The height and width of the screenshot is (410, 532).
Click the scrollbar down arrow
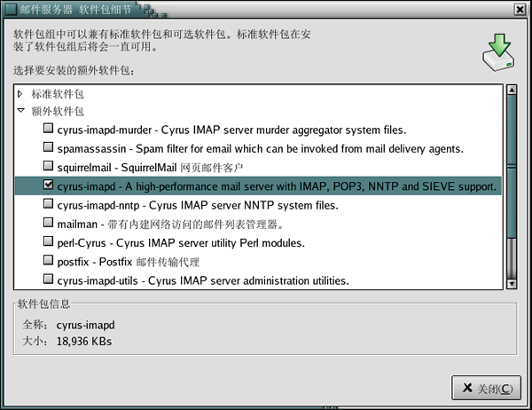click(512, 284)
